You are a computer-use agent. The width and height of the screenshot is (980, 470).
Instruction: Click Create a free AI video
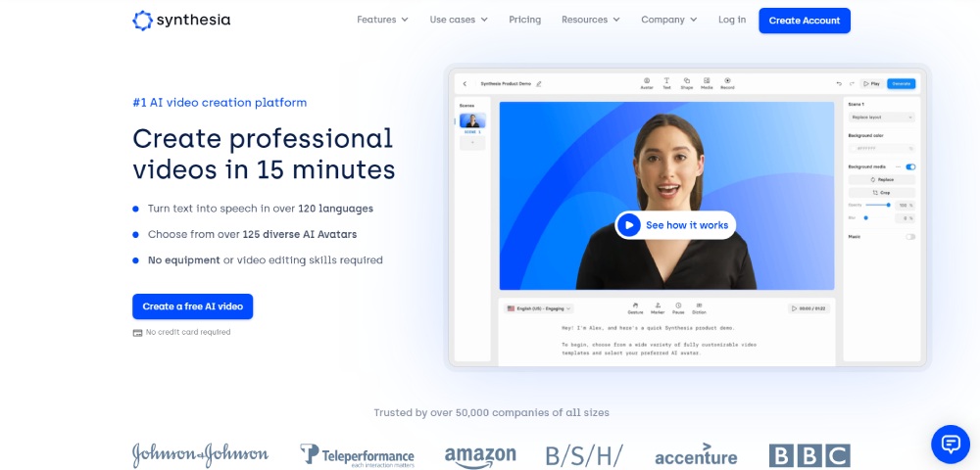[192, 306]
